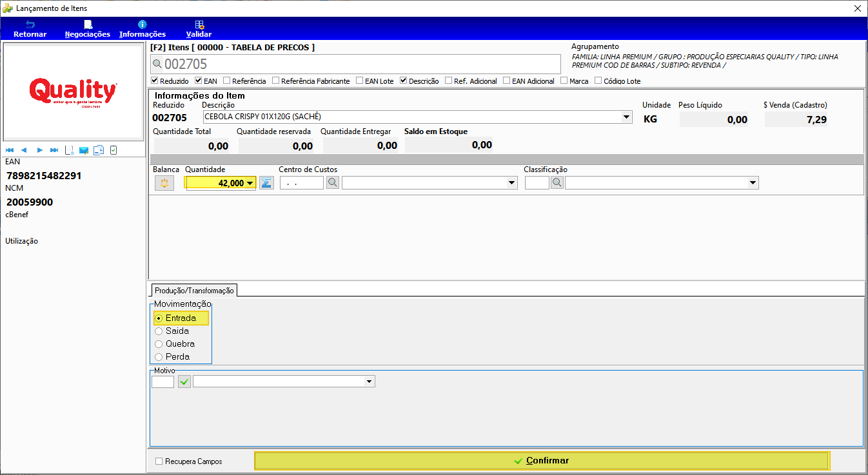Enable the Referência Fabricante checkbox

click(x=276, y=81)
